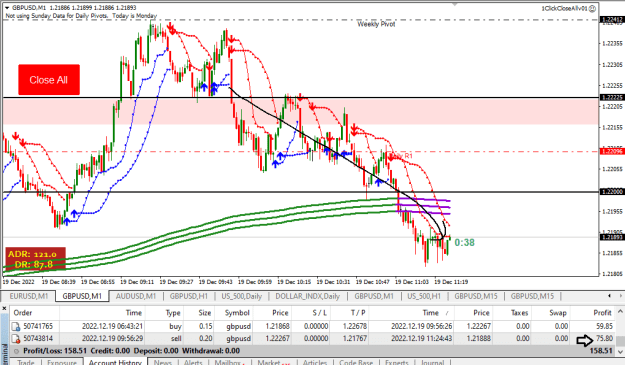Viewport: 625px width, 365px height.
Task: Click the take profit 1.22678 cell
Action: [x=353, y=326]
